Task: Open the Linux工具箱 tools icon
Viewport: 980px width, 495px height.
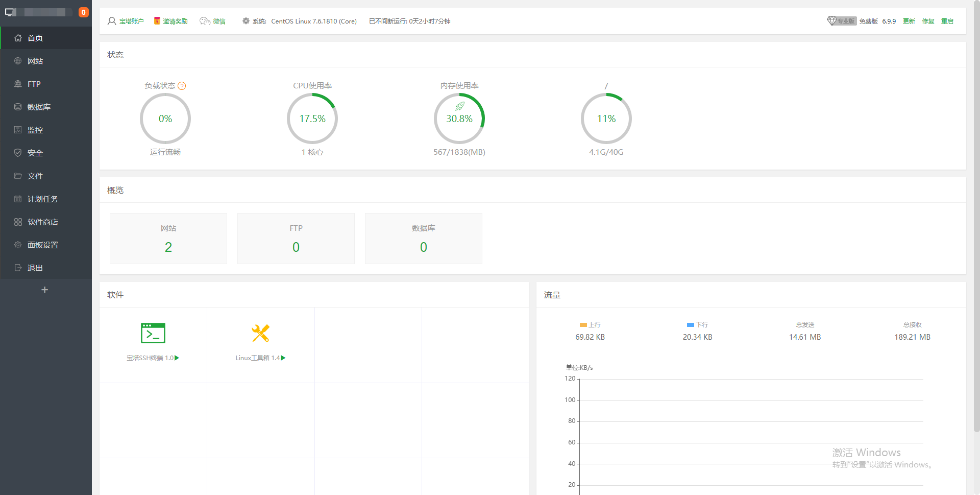Action: click(x=260, y=333)
